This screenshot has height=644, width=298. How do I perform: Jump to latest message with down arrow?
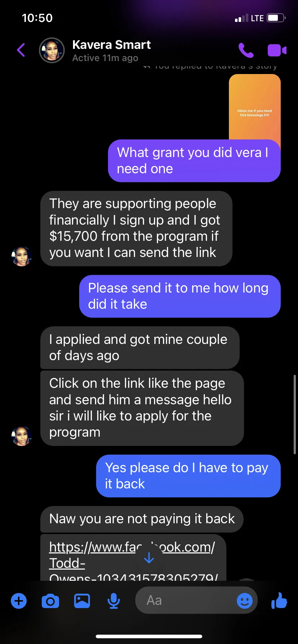pyautogui.click(x=149, y=558)
